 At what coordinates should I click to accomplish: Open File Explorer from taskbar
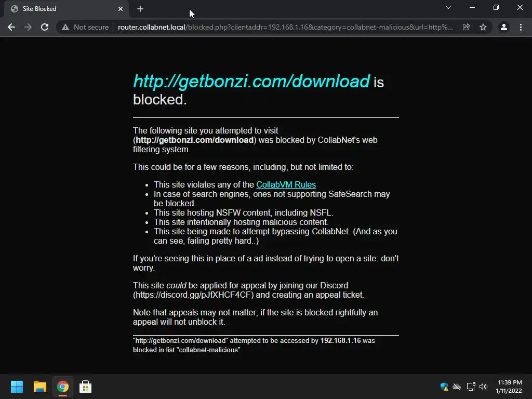click(39, 387)
